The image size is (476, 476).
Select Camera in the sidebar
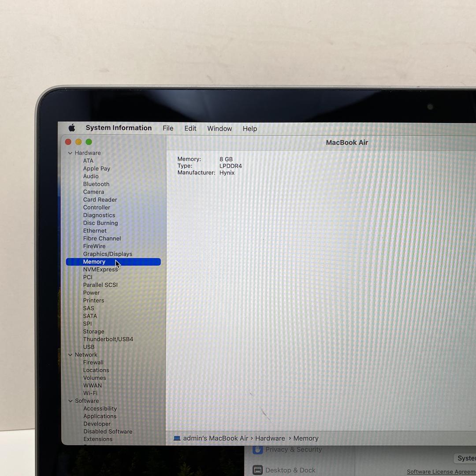click(x=93, y=192)
